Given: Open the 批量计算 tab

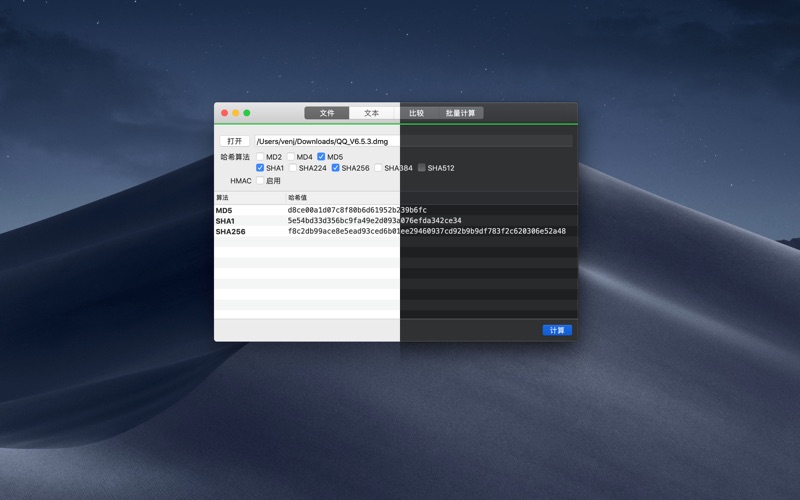Looking at the screenshot, I should click(x=460, y=113).
